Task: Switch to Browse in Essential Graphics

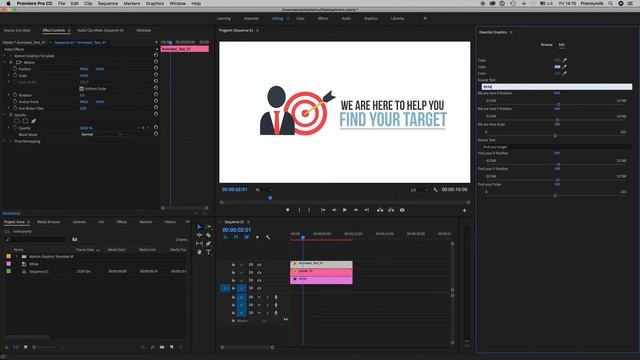Action: (547, 45)
